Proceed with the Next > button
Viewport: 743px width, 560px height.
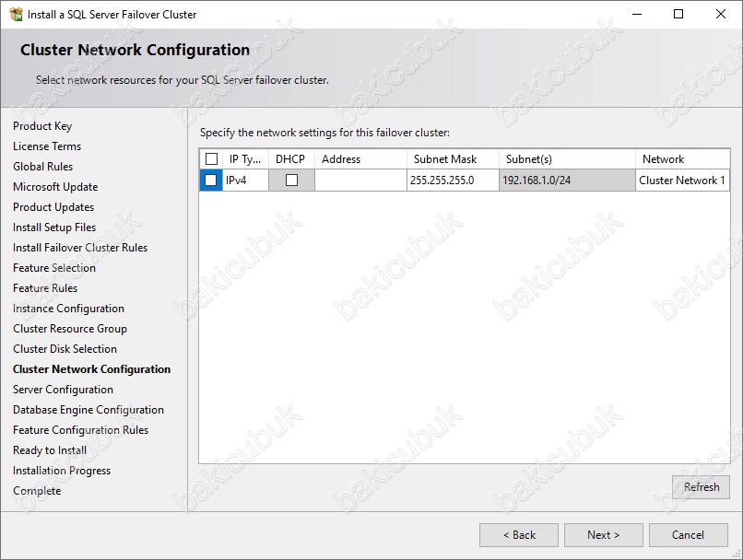[x=603, y=535]
